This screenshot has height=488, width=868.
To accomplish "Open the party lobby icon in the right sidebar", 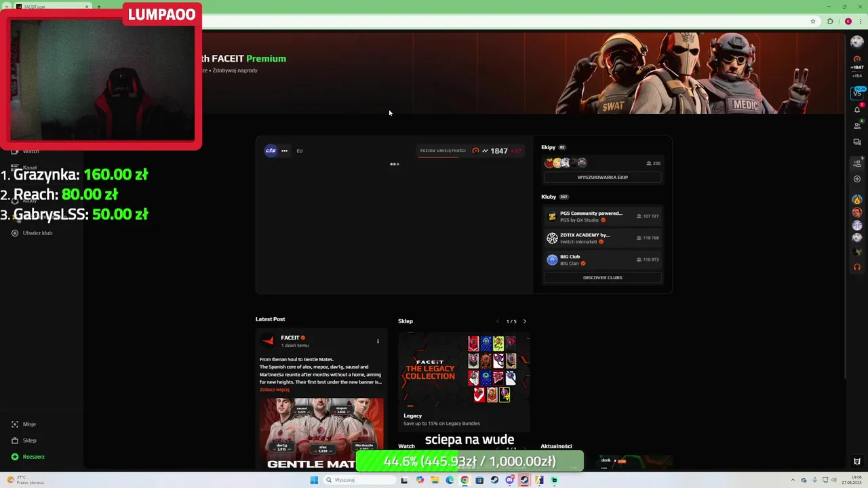I will pyautogui.click(x=857, y=163).
